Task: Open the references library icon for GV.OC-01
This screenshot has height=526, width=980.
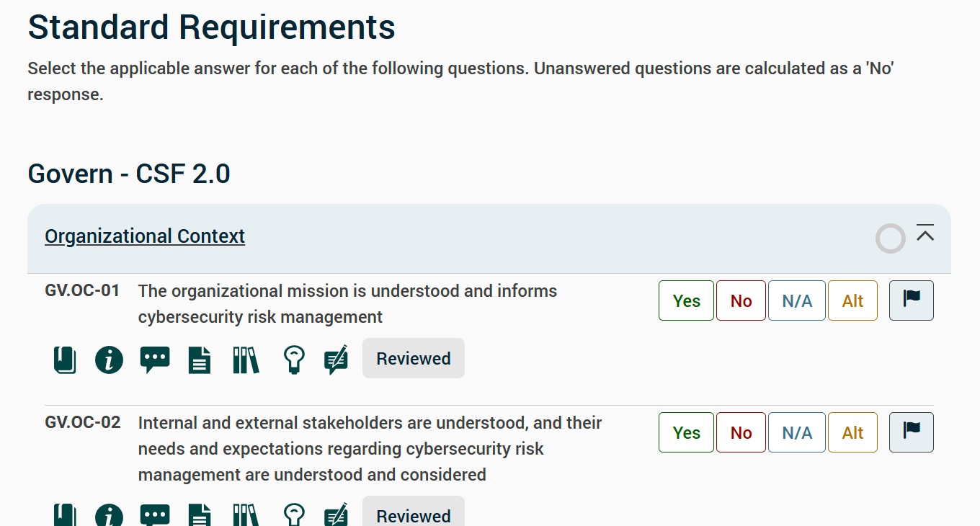Action: [x=246, y=360]
